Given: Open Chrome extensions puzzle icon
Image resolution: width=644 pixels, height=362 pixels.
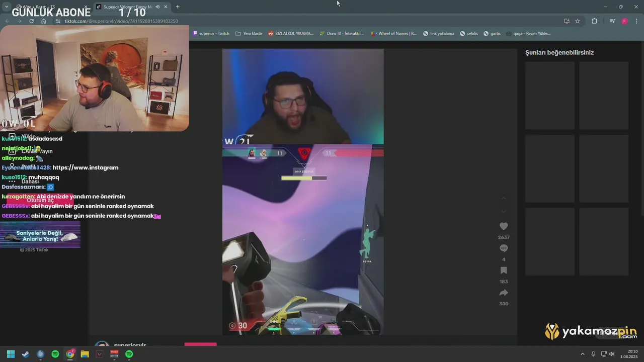Looking at the screenshot, I should coord(595,21).
